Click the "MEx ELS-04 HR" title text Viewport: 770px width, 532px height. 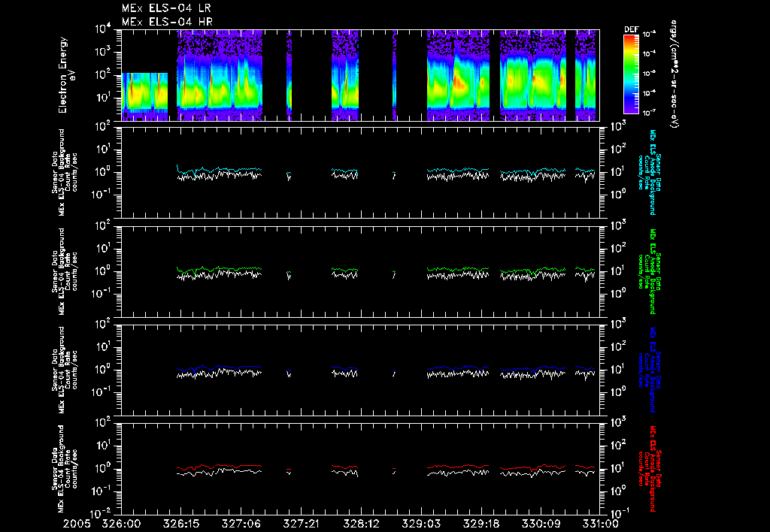tap(167, 22)
